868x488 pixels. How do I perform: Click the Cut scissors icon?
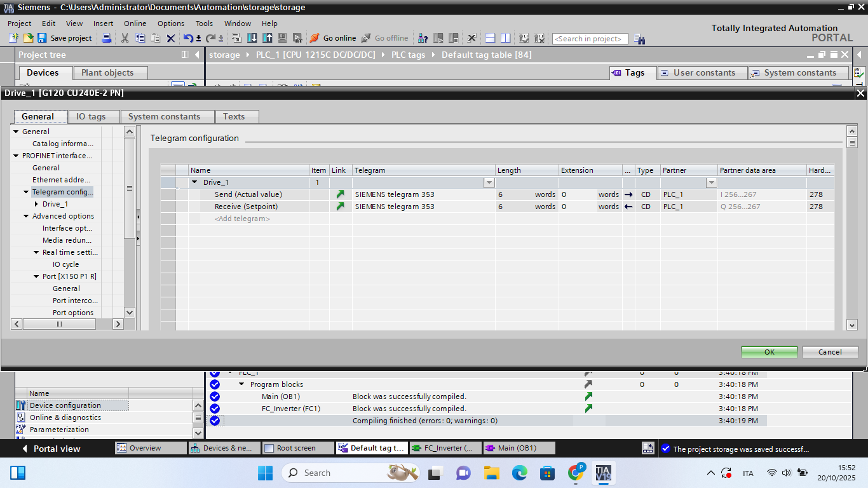point(125,38)
